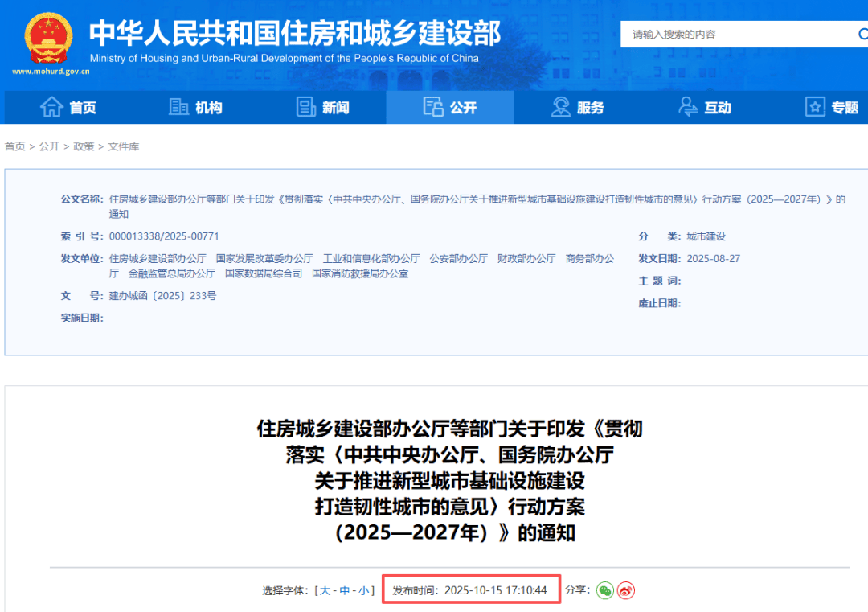Click the house icon beside 首页
This screenshot has height=612, width=868.
51,107
